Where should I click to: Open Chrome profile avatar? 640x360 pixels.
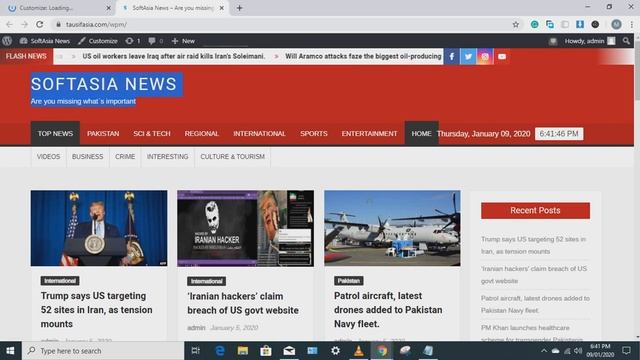[616, 24]
